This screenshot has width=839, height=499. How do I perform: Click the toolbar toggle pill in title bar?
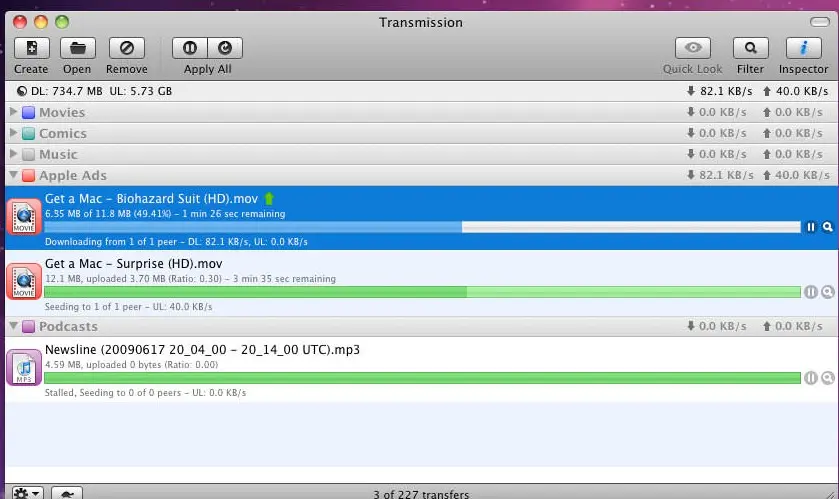point(819,22)
